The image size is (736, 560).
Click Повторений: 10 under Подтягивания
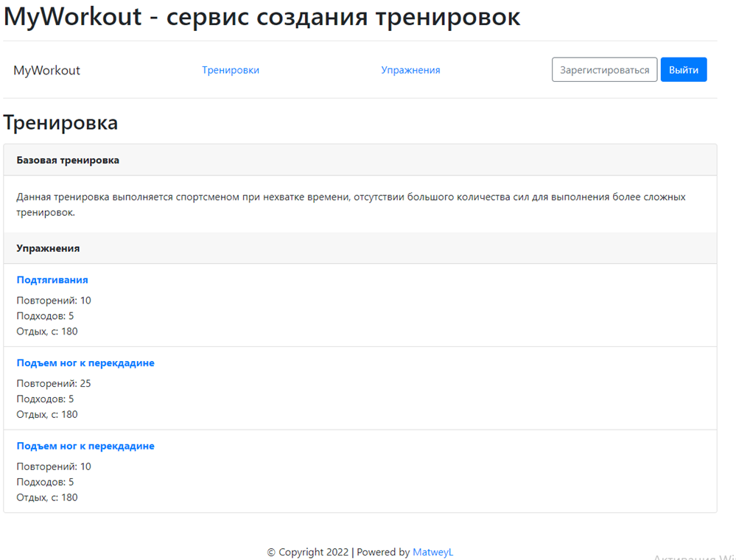[x=54, y=300]
